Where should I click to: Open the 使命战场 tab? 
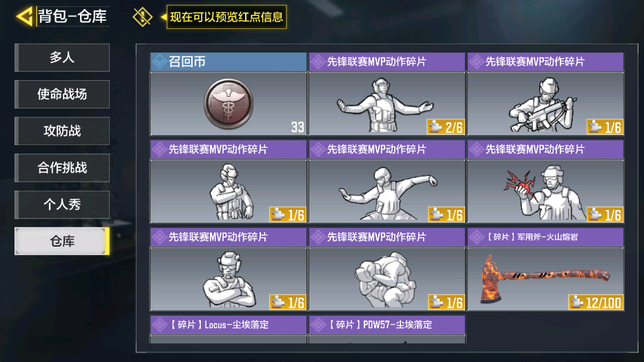pos(62,94)
